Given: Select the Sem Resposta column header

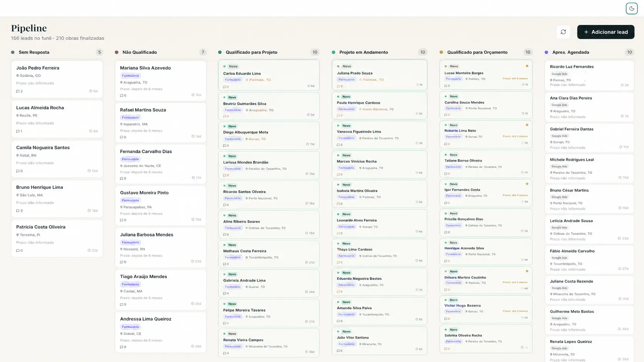Looking at the screenshot, I should tap(34, 52).
